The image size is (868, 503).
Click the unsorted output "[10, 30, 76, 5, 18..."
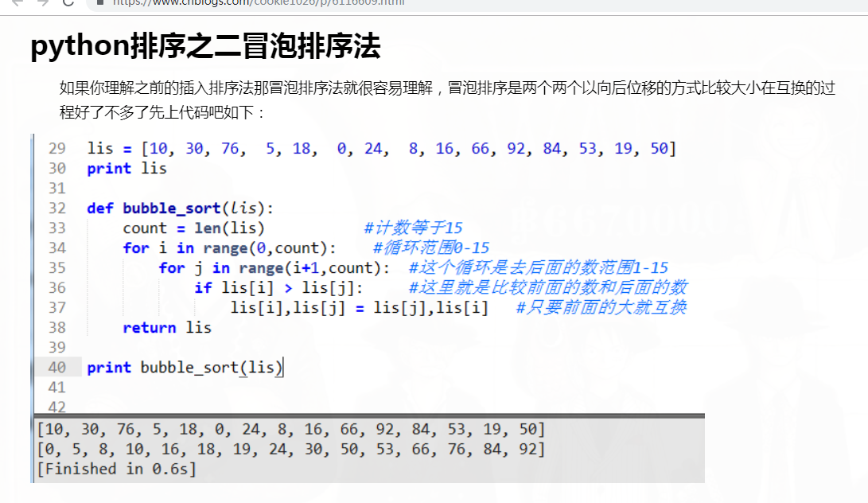point(291,429)
